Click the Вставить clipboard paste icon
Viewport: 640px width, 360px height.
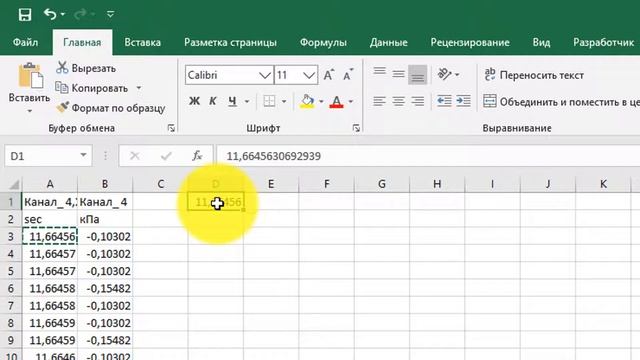(x=30, y=76)
